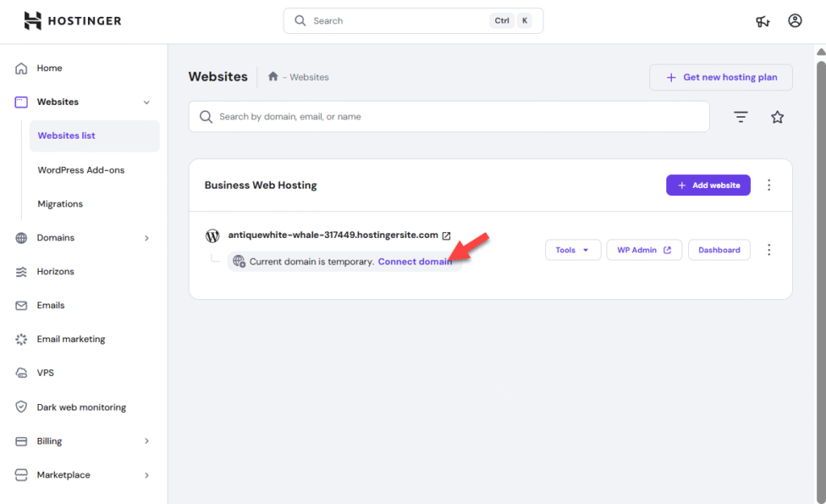Go to Emails in sidebar
This screenshot has height=504, width=826.
tap(50, 306)
